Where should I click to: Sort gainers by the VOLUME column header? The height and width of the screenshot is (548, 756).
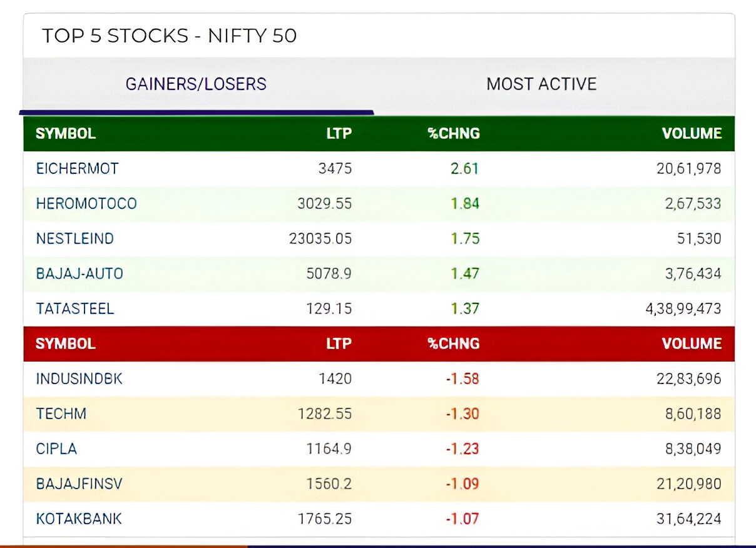(692, 133)
